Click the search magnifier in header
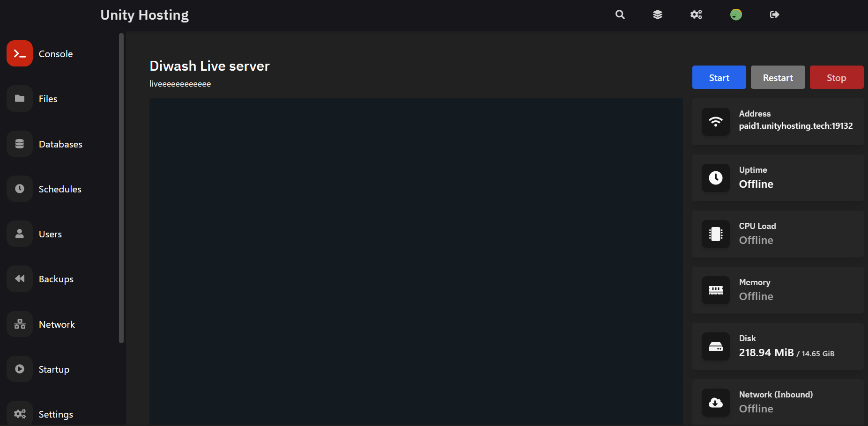The image size is (868, 426). (x=620, y=15)
